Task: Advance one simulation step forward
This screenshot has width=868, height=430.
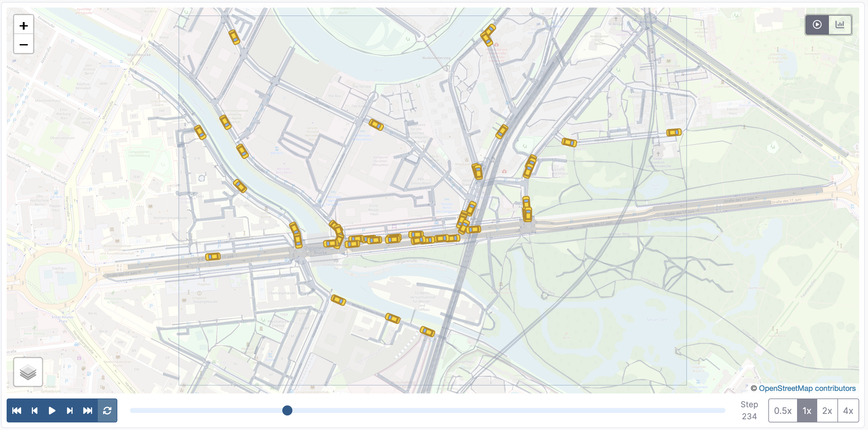Action: pyautogui.click(x=70, y=410)
